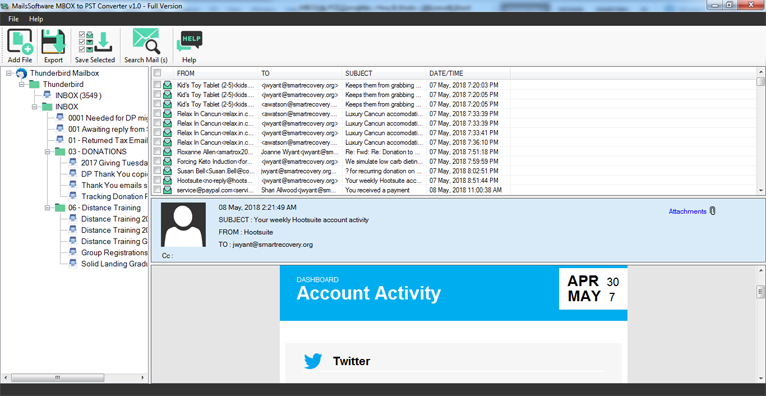The image size is (766, 396).
Task: Click the attachments paperclip icon
Action: click(712, 211)
